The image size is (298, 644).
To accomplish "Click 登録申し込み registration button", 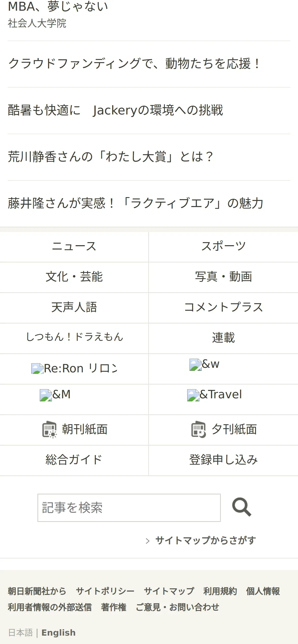I will (x=223, y=460).
